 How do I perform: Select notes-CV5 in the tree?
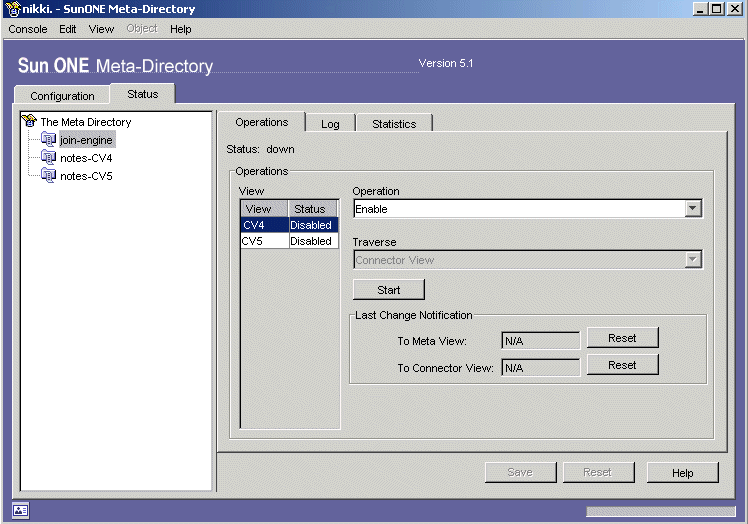pyautogui.click(x=86, y=176)
